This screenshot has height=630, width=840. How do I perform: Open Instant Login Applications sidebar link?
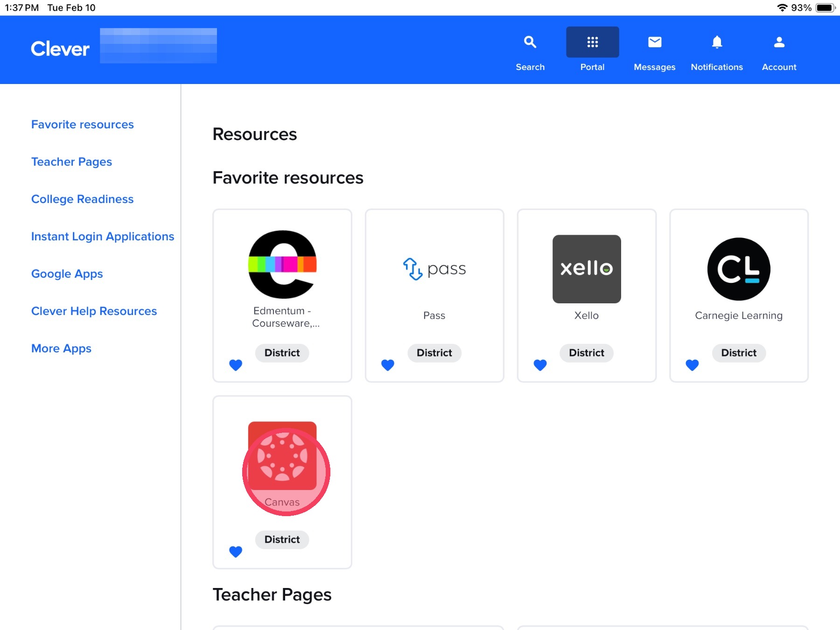(103, 237)
